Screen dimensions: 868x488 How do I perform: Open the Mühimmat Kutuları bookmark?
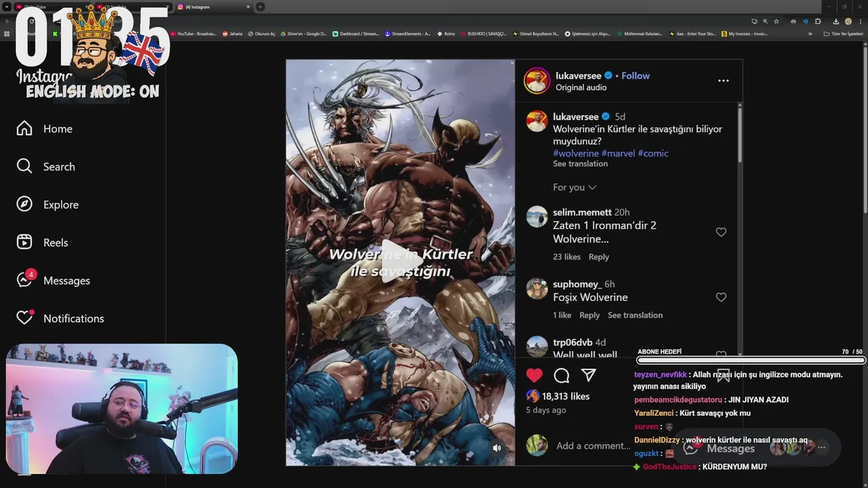pos(641,34)
